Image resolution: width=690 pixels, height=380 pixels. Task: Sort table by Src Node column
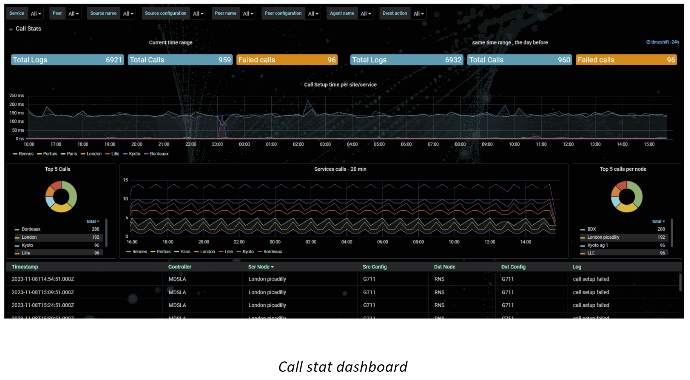click(x=261, y=267)
